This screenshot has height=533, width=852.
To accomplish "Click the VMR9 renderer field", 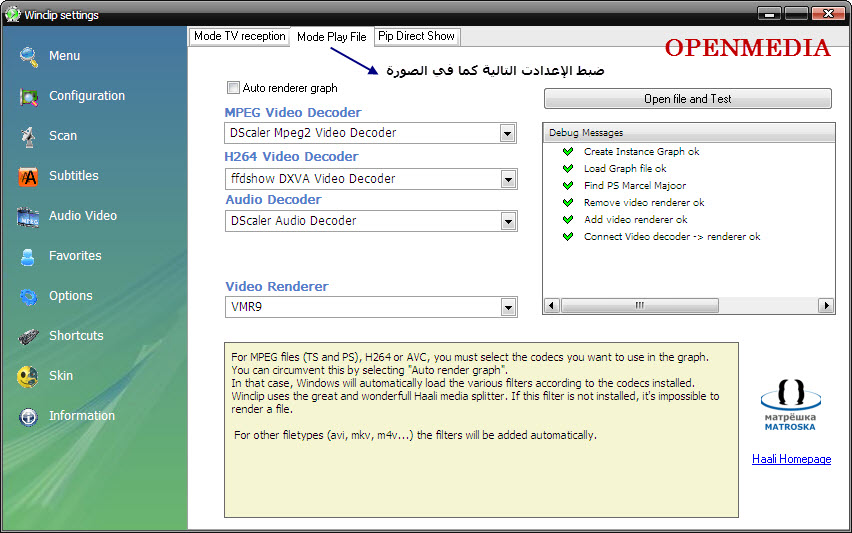I will coord(371,307).
